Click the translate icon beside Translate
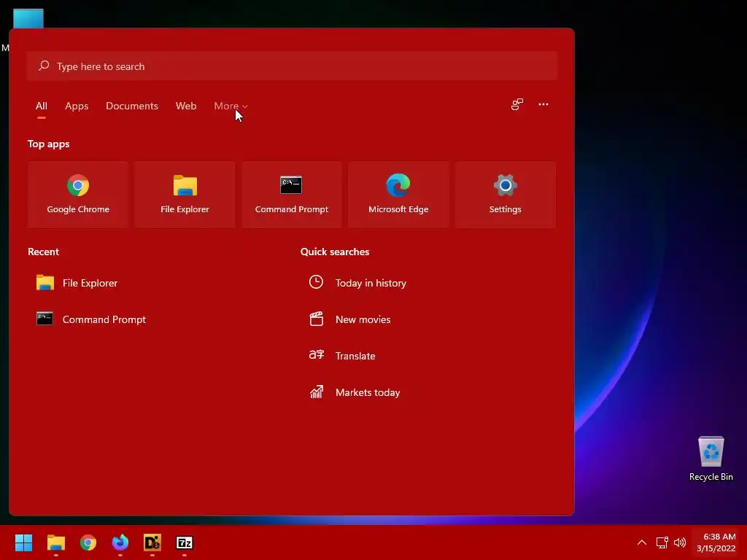This screenshot has width=747, height=560. pos(317,355)
